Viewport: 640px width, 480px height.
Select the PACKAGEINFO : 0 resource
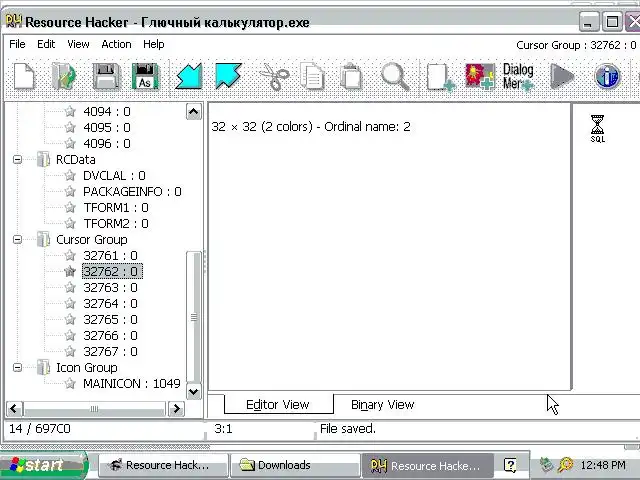(132, 191)
